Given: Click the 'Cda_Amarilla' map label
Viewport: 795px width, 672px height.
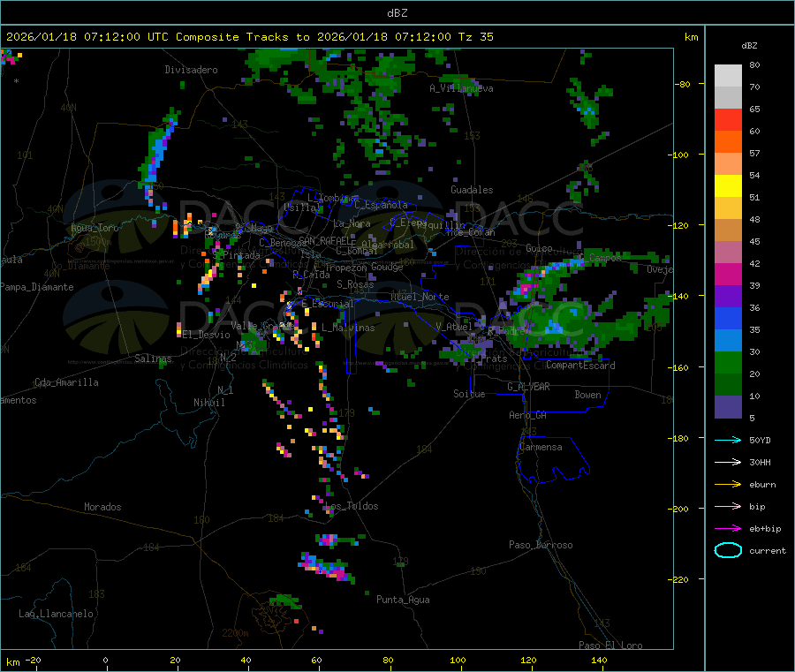Looking at the screenshot, I should (x=66, y=382).
